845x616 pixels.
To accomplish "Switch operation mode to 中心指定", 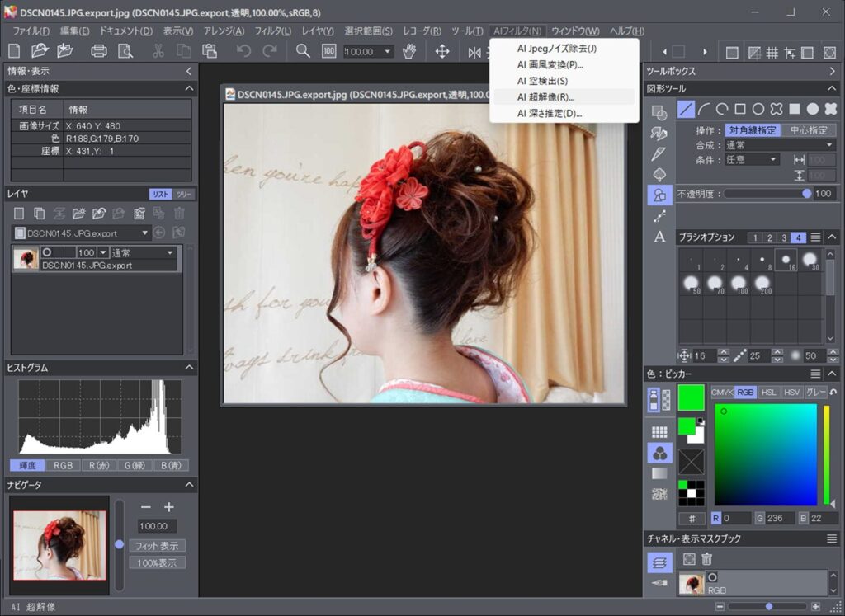I will [x=809, y=130].
